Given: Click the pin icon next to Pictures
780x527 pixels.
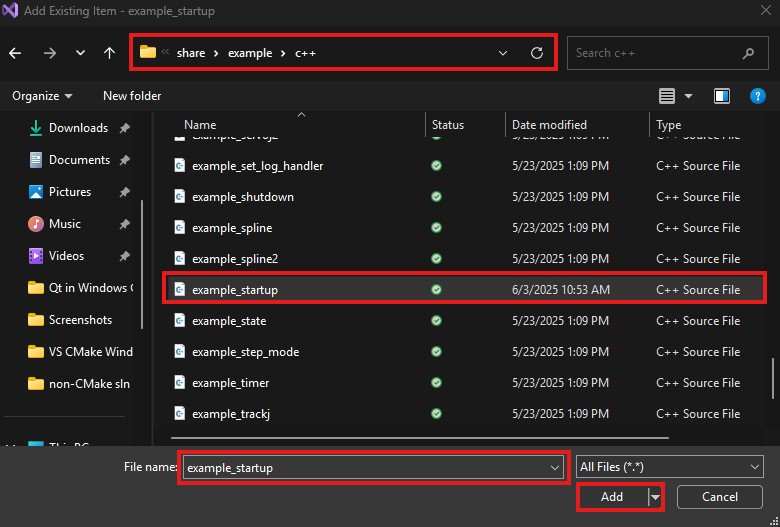Looking at the screenshot, I should tap(124, 192).
